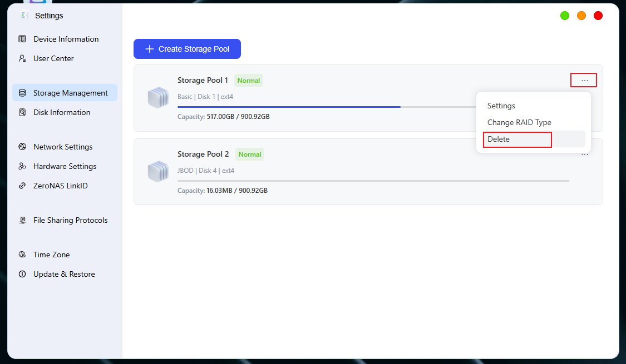Navigate to Network Settings
Viewport: 626px width, 364px height.
point(65,147)
